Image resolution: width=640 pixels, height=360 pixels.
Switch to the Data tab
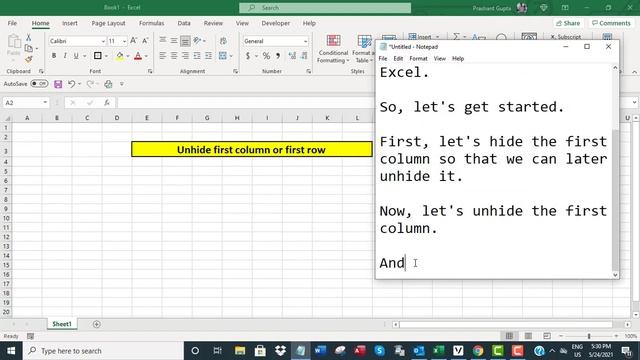(x=184, y=23)
